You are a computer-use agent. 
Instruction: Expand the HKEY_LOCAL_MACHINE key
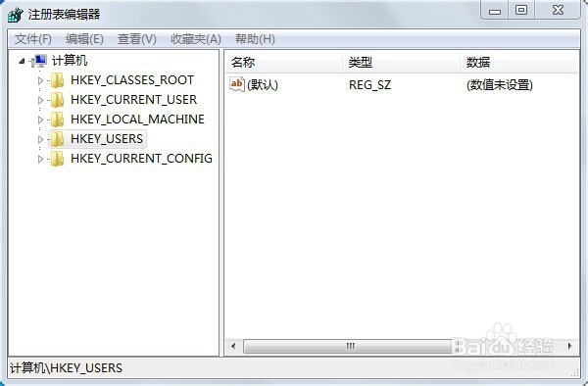40,120
